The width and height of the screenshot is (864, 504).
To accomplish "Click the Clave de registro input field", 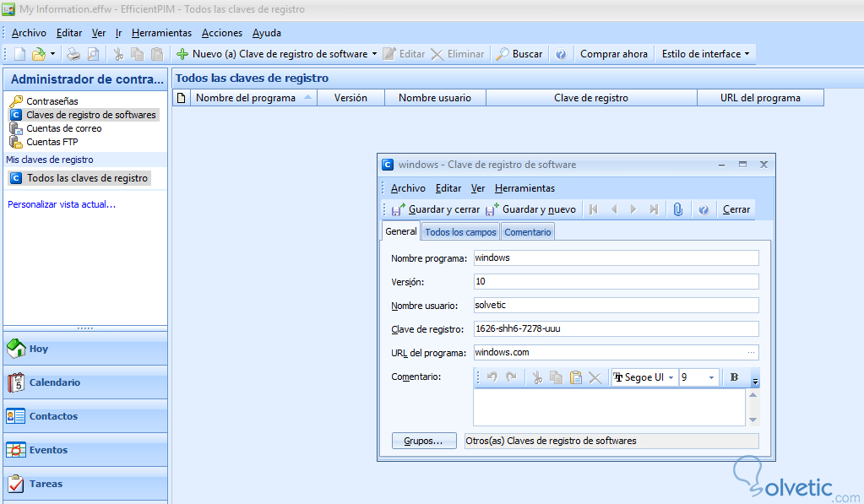I will pos(616,329).
